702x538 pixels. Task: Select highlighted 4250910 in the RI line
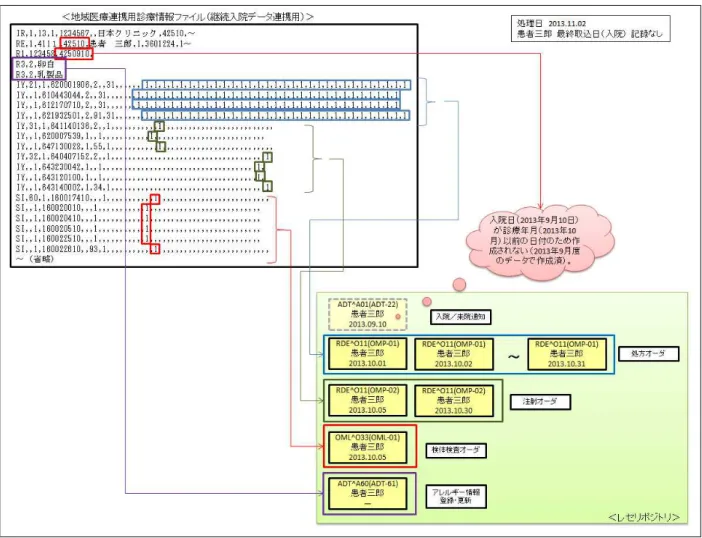[74, 54]
